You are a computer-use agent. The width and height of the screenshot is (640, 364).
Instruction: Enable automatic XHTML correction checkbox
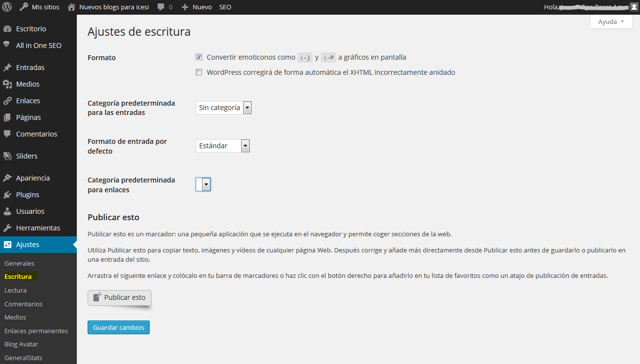(x=199, y=72)
